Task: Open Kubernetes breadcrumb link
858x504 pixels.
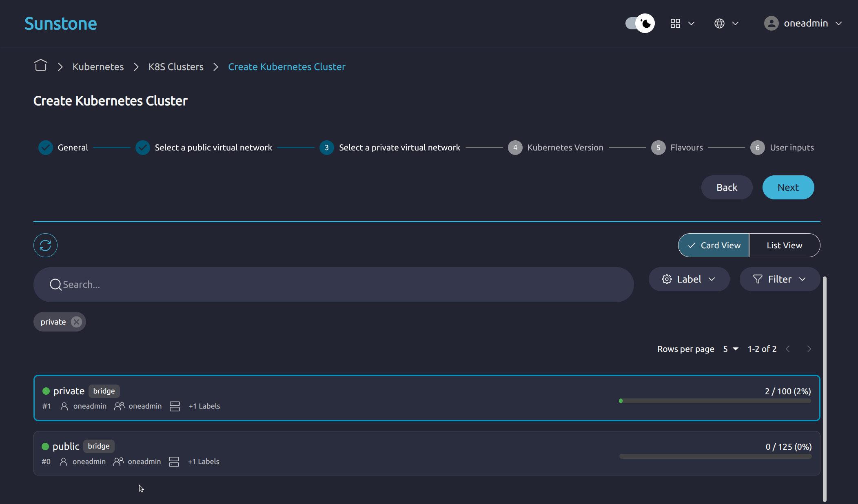Action: pos(98,66)
